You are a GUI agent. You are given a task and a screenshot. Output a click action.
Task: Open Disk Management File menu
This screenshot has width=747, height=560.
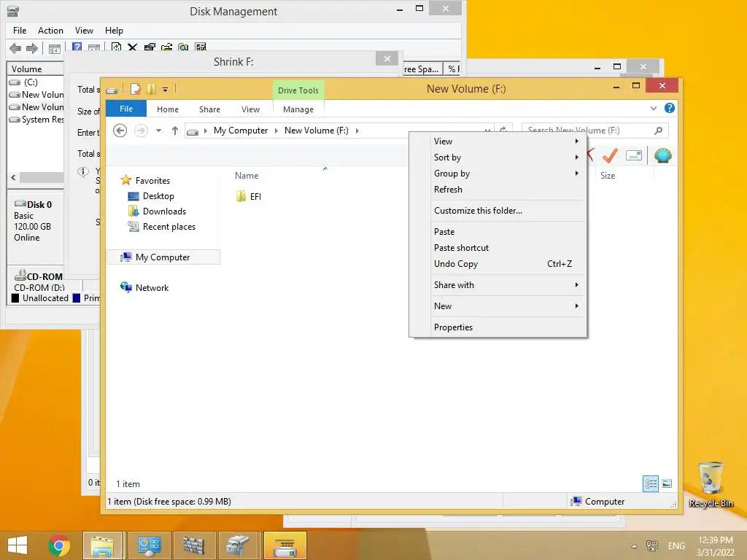click(20, 31)
